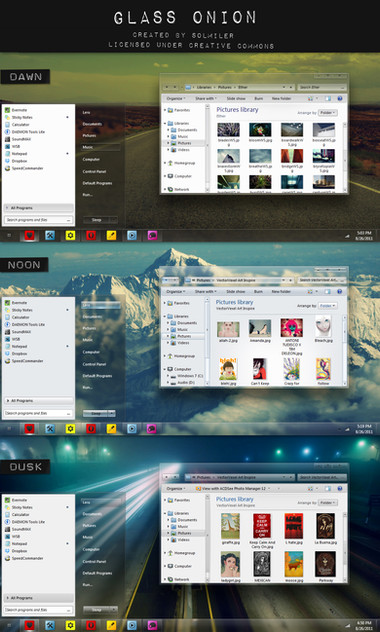Viewport: 380px width, 632px height.
Task: Open the Arrange by Folder dropdown in Noon explorer
Action: click(x=328, y=306)
